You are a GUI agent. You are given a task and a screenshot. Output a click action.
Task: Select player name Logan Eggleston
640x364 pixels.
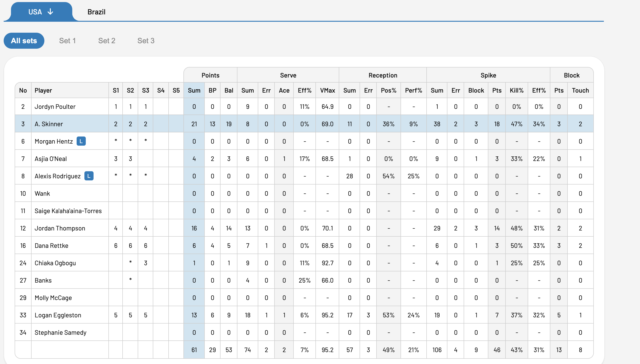(x=58, y=315)
